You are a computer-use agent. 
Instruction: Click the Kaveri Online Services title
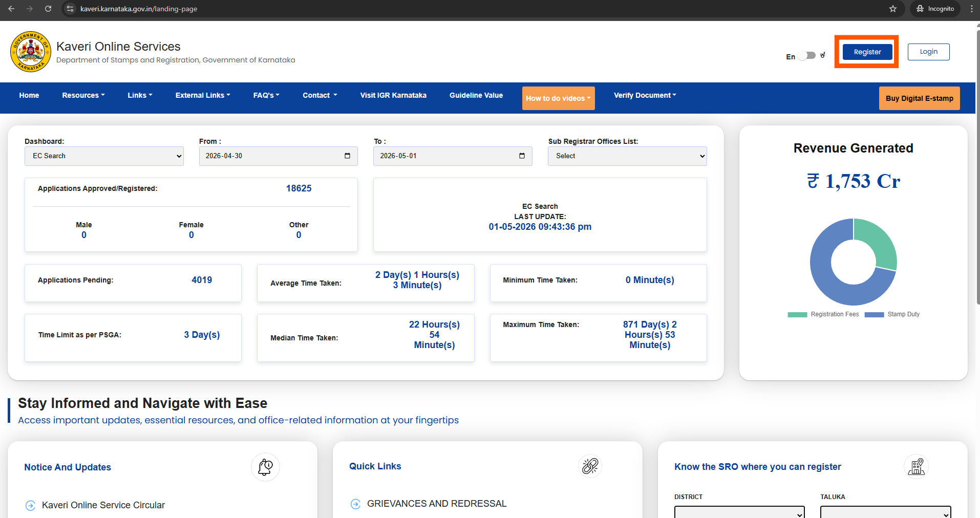pyautogui.click(x=118, y=47)
